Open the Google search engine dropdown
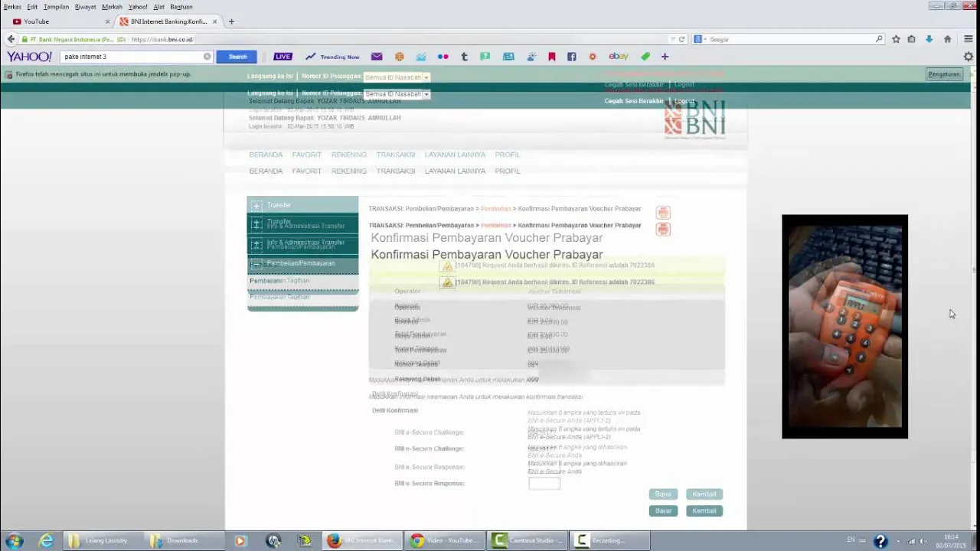 pos(700,39)
